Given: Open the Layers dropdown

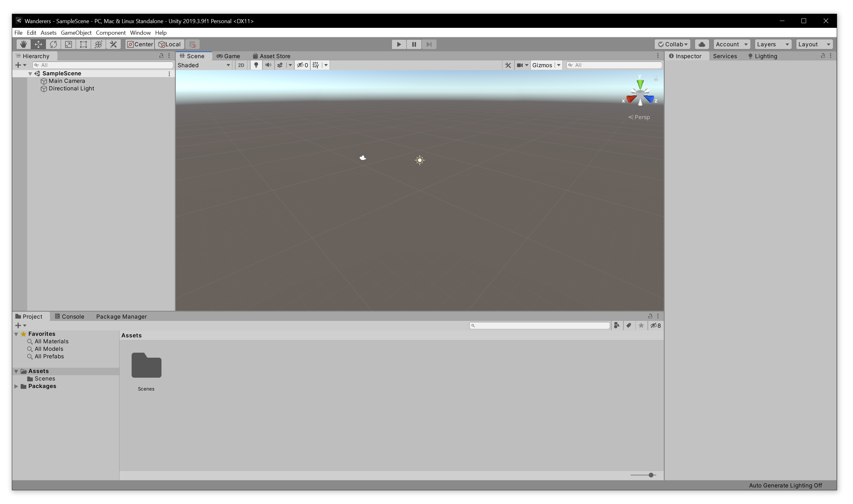Looking at the screenshot, I should coord(773,44).
